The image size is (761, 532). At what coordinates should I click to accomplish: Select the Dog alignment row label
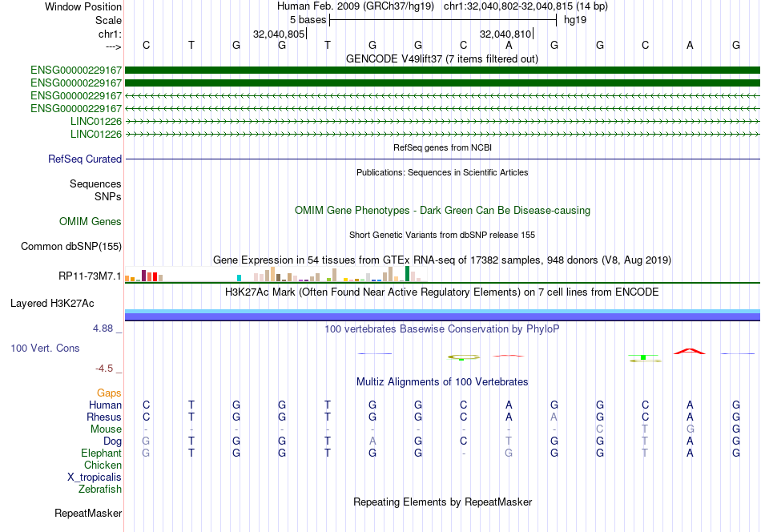tap(113, 441)
